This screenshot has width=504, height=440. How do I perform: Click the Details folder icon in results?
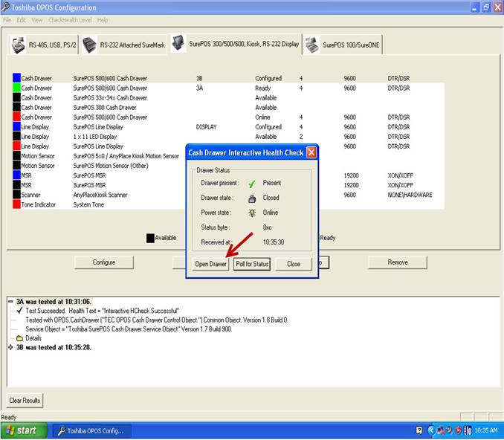pos(20,337)
